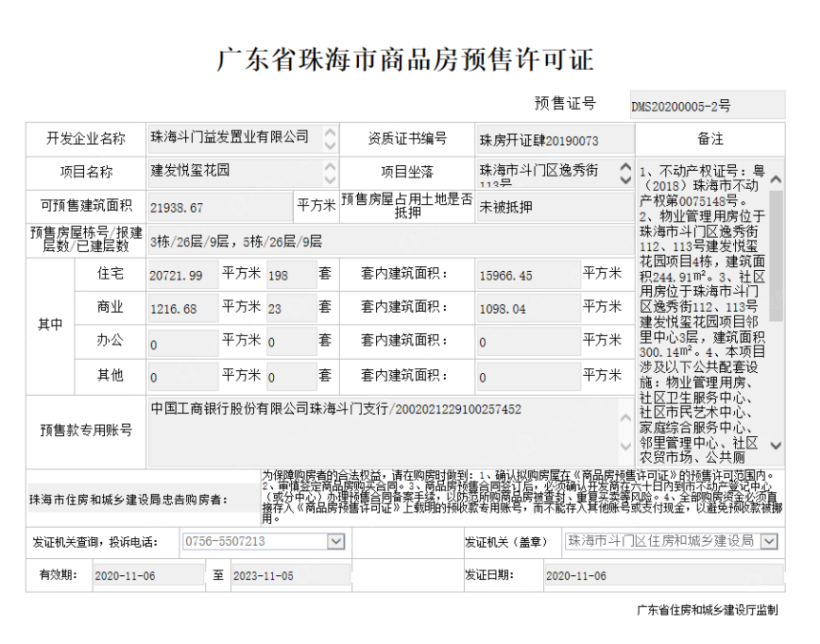This screenshot has width=820, height=644.
Task: Click the 预售款专用账号 label
Action: pos(86,430)
